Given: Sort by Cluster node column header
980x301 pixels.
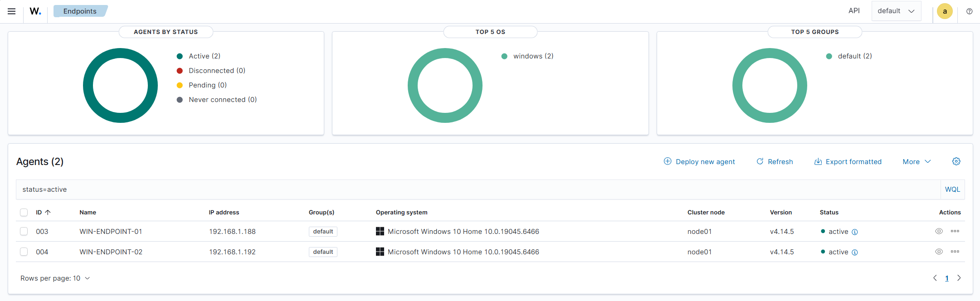Looking at the screenshot, I should 706,212.
